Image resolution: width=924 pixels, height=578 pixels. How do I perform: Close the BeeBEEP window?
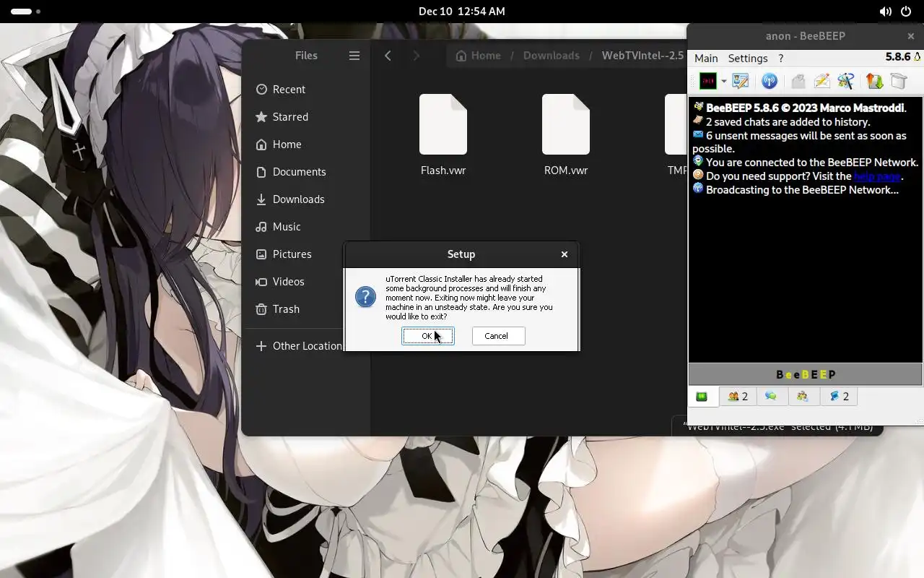point(911,36)
